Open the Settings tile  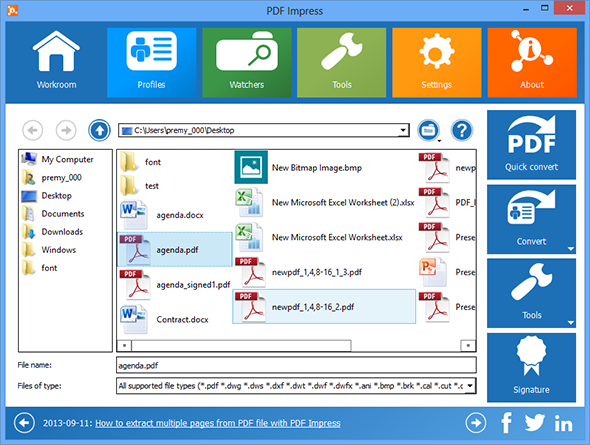pyautogui.click(x=436, y=62)
